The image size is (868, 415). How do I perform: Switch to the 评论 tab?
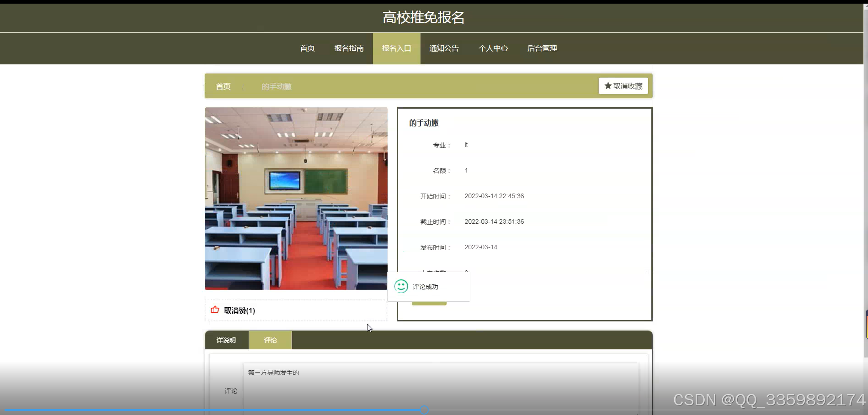pos(270,340)
